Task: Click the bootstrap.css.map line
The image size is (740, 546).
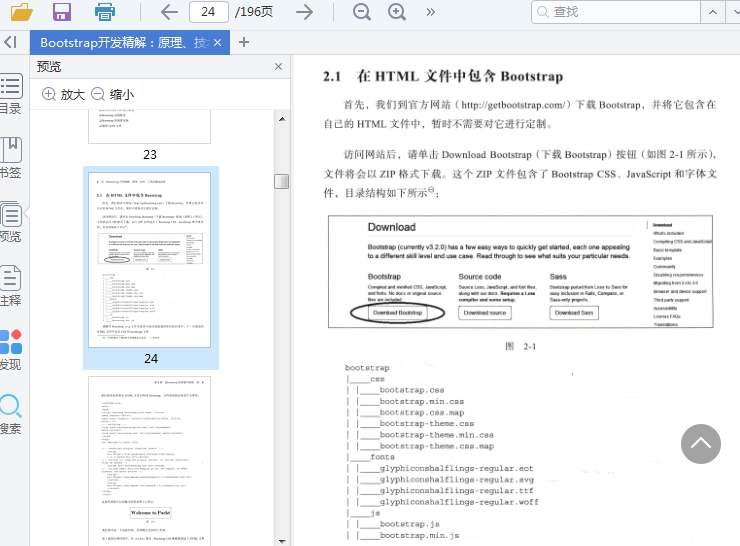Action: coord(422,412)
